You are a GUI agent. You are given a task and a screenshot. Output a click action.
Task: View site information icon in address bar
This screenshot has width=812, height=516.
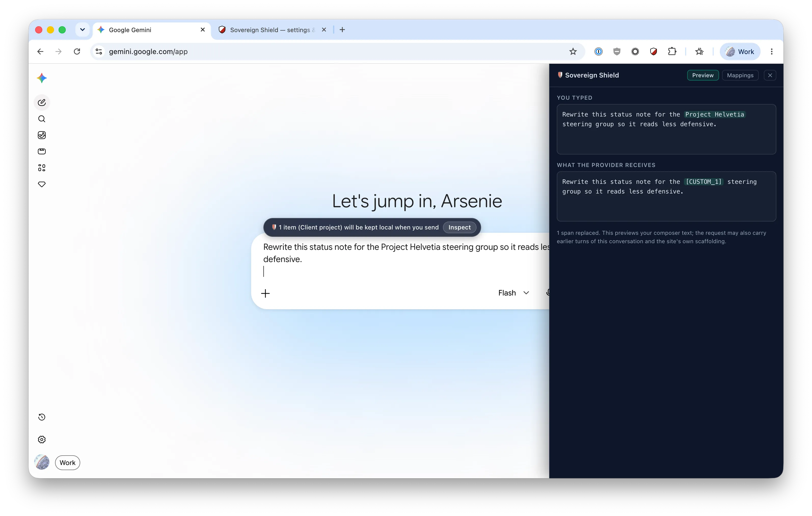click(x=99, y=51)
